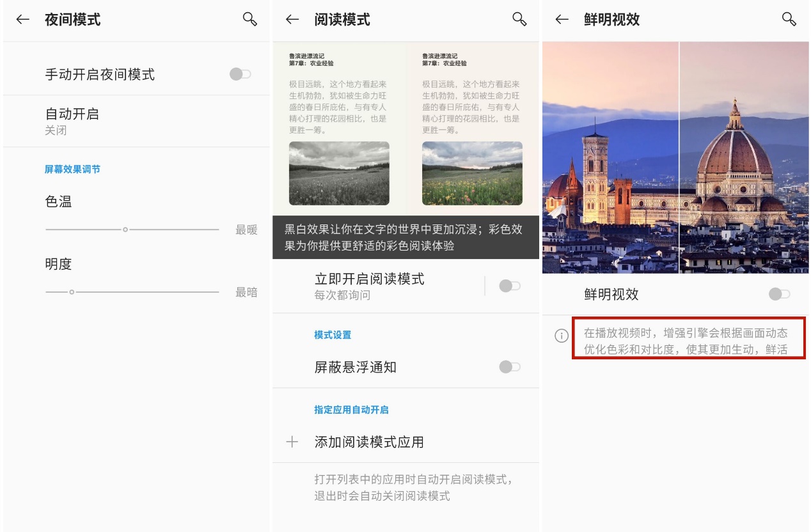Tap the Florence cathedral preview image
This screenshot has height=532, width=811.
pos(677,157)
